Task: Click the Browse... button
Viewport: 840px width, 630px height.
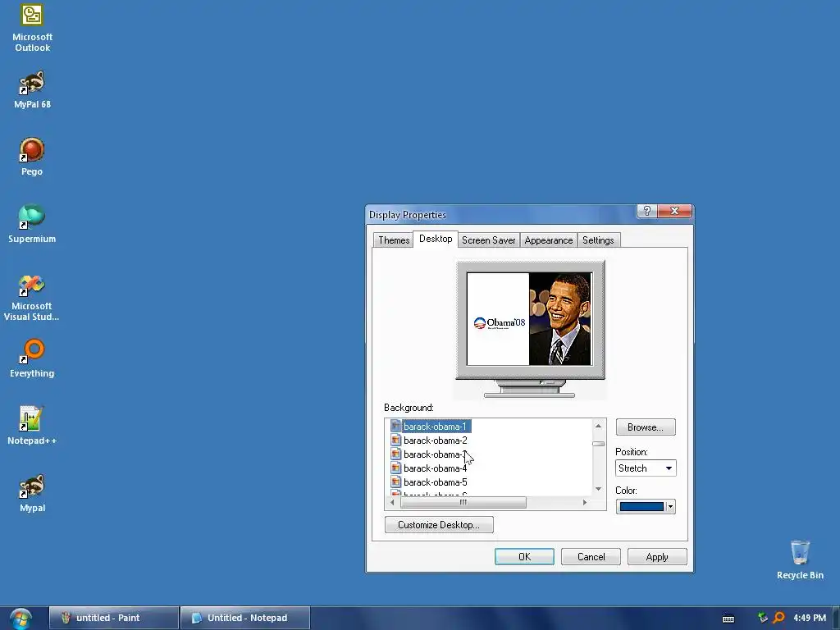Action: coord(646,427)
